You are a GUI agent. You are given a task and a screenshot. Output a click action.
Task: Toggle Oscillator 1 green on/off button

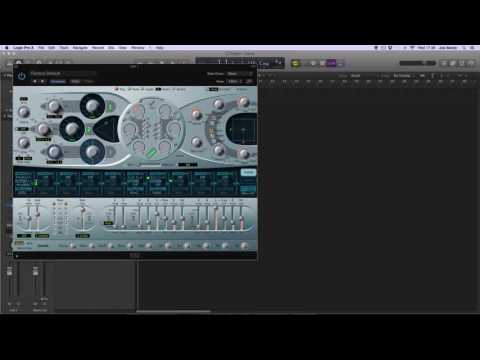tap(110, 107)
